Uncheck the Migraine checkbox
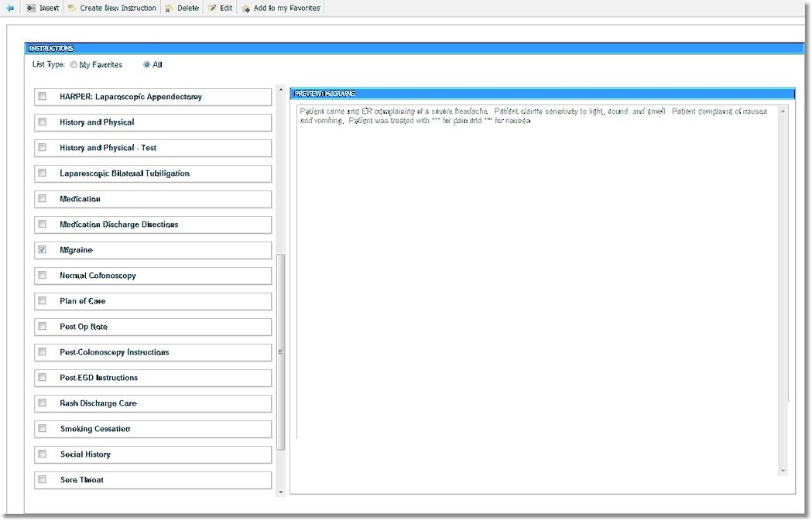This screenshot has height=521, width=812. coord(43,249)
